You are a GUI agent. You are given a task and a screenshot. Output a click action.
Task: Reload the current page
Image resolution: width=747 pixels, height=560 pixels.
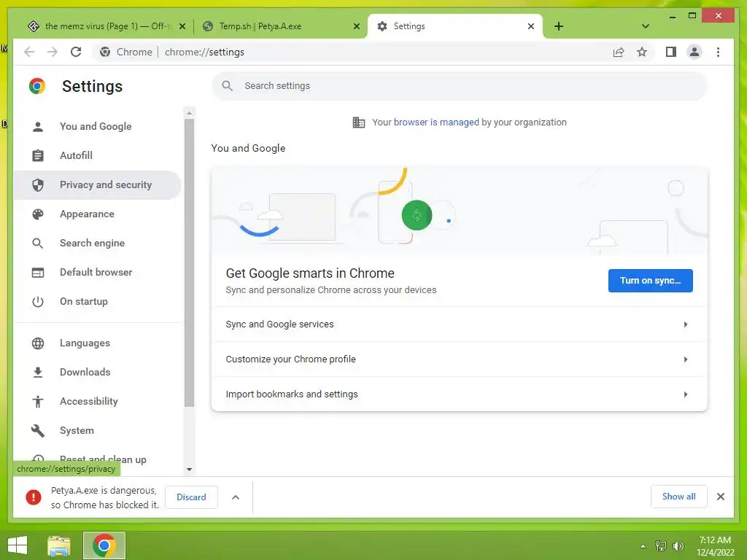(76, 52)
